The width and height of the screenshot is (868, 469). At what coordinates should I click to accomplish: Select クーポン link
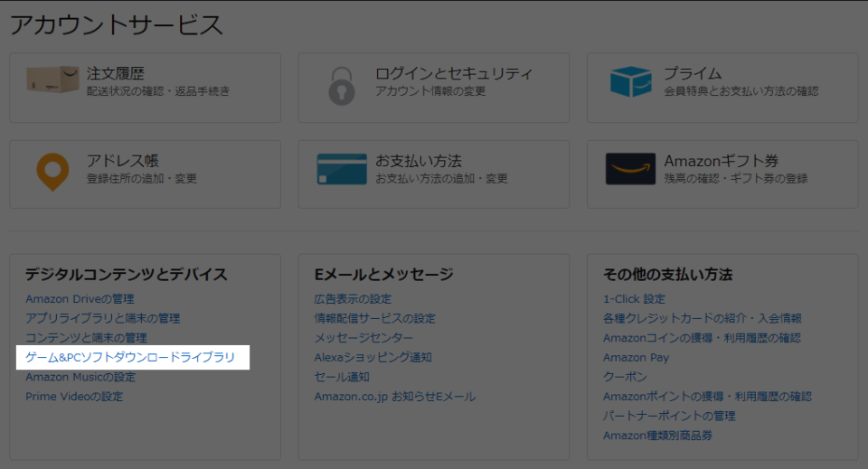point(625,377)
